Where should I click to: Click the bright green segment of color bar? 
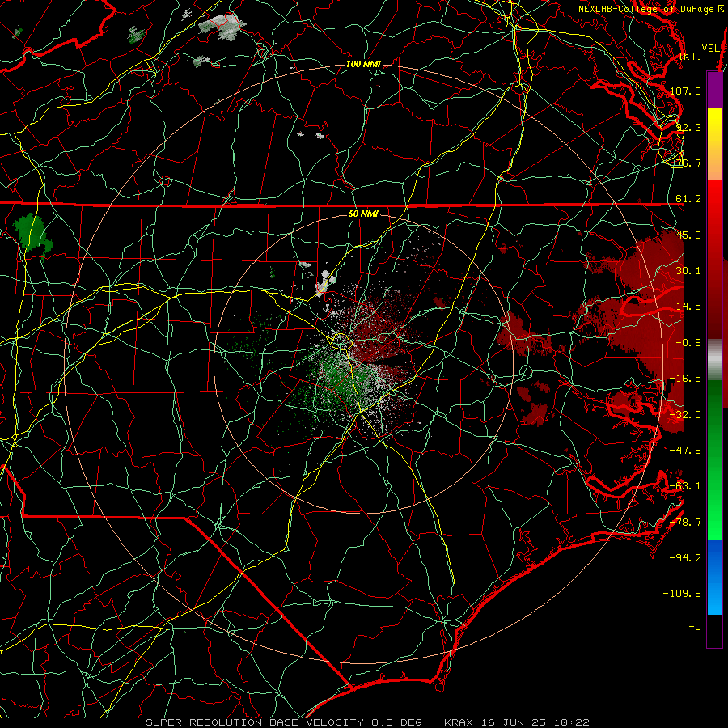click(x=714, y=459)
